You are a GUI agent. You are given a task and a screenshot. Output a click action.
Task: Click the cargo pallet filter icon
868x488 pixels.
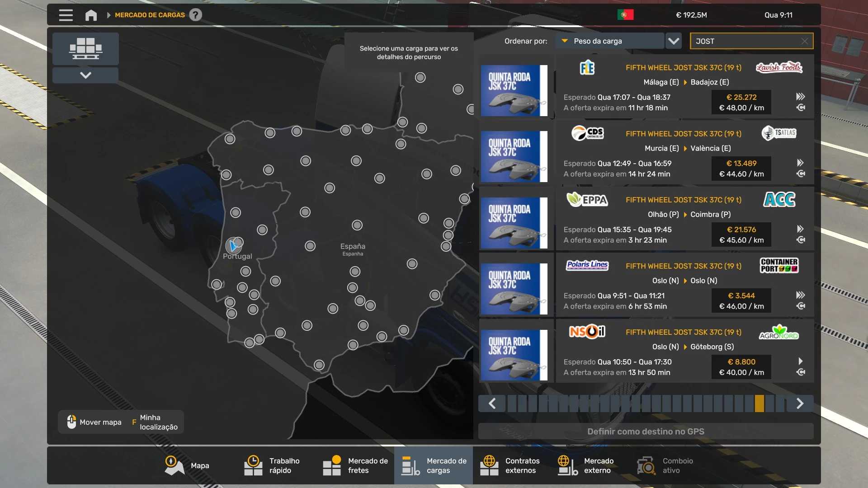tap(85, 48)
